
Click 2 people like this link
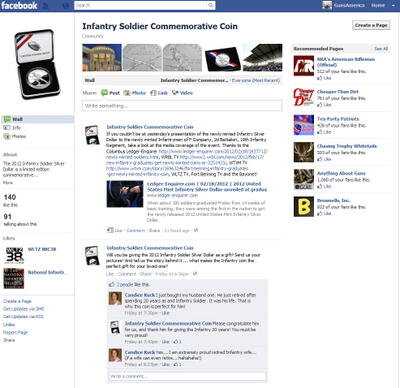133,285
